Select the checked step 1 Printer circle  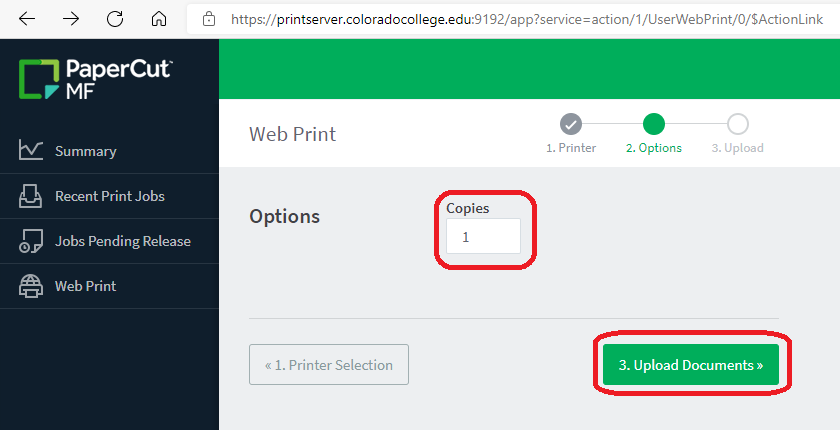(571, 124)
